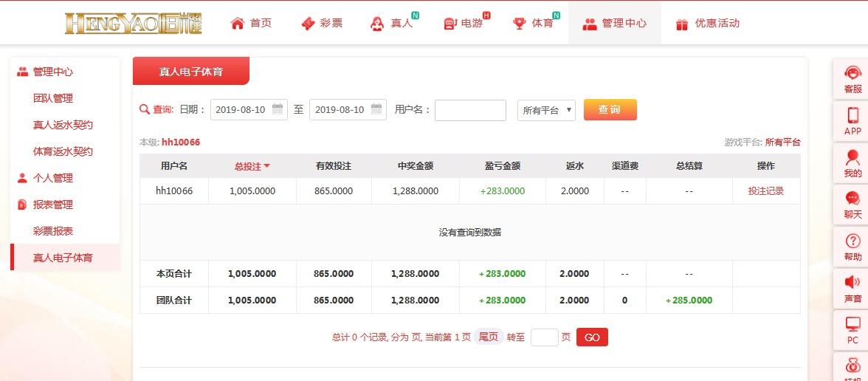Click +285.0000 total settlement value
868x381 pixels.
pyautogui.click(x=689, y=300)
